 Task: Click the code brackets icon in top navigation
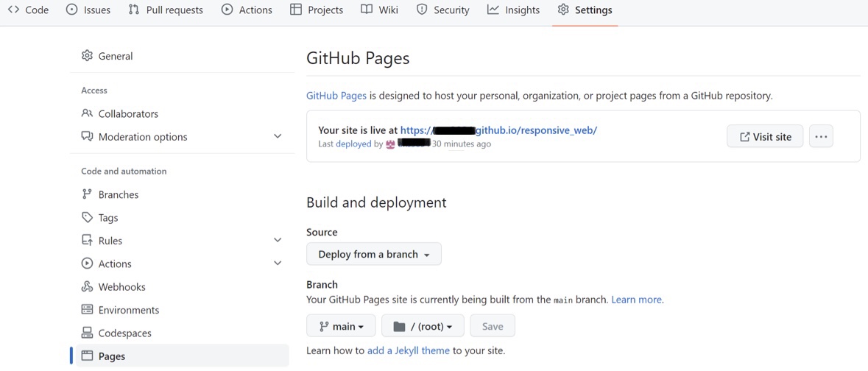(14, 10)
